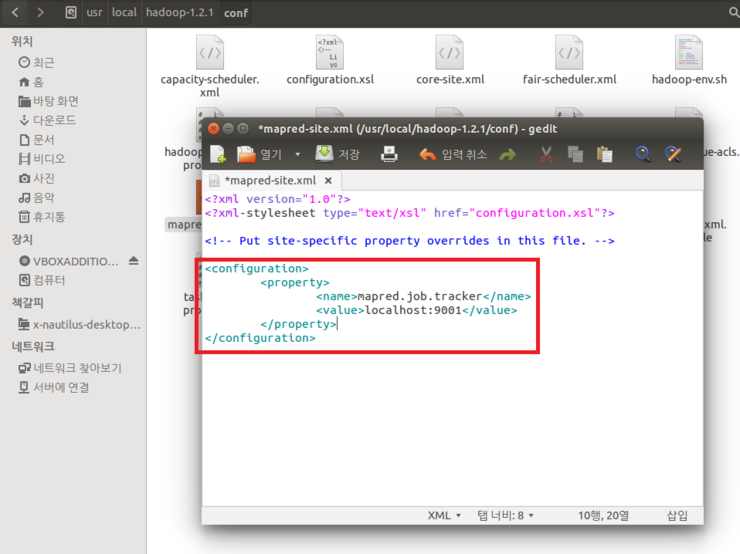The width and height of the screenshot is (740, 554).
Task: Select the mapred-site.xml document tab
Action: point(268,181)
